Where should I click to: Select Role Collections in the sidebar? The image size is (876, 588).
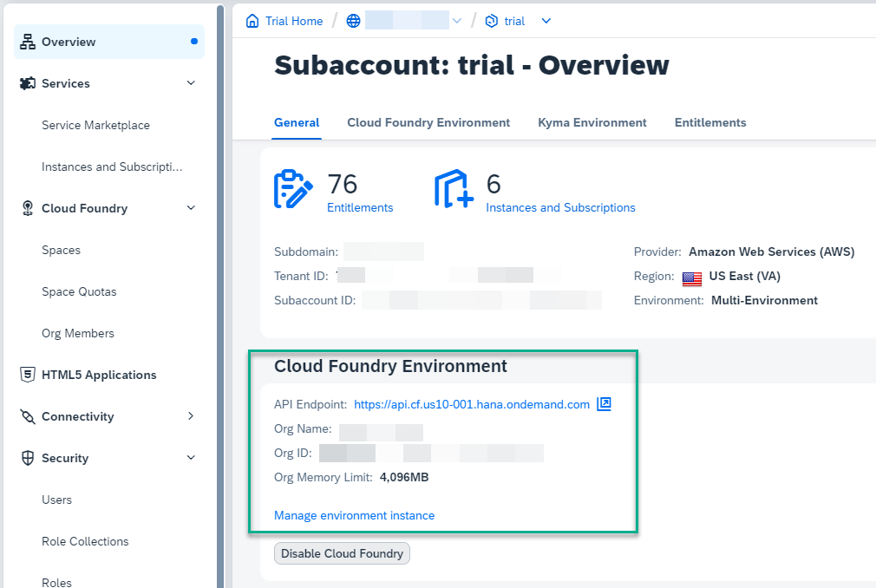(85, 541)
